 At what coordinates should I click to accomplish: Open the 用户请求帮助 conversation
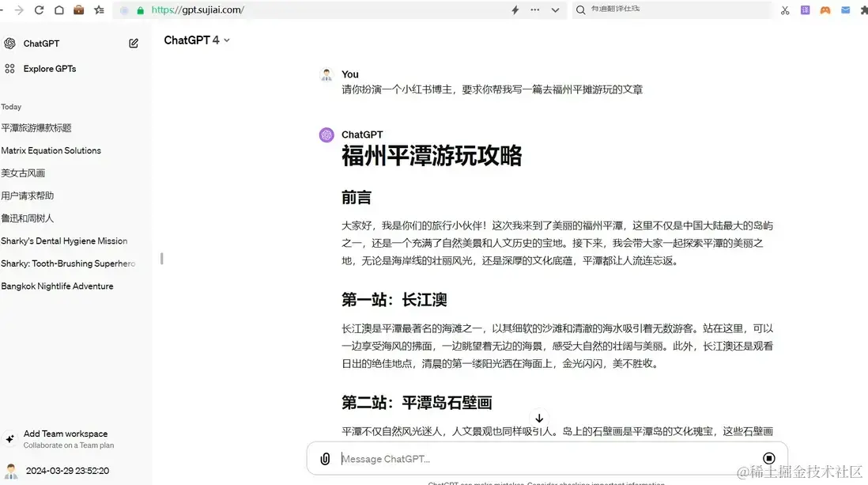pos(27,195)
